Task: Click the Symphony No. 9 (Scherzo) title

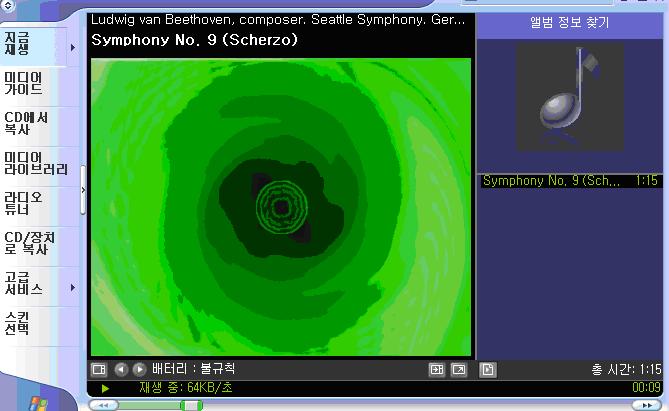Action: (194, 40)
